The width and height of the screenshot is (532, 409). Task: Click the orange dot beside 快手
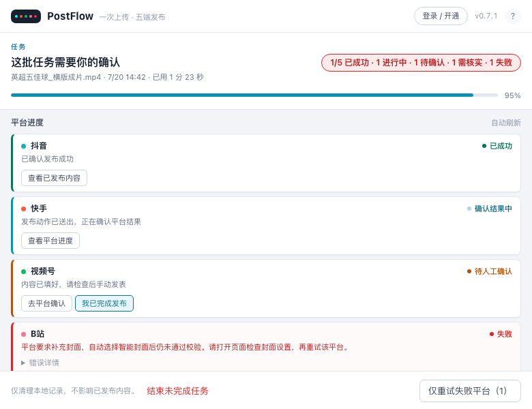[x=23, y=209]
